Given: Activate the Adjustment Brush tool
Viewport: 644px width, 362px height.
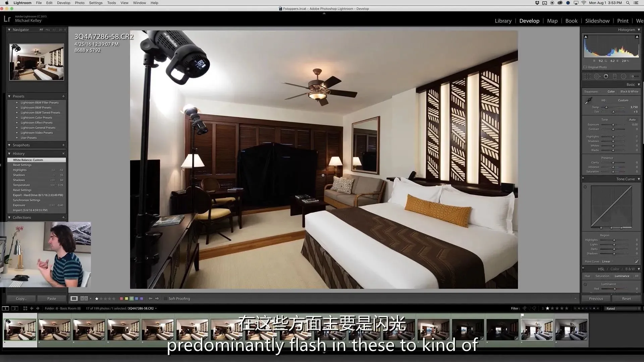Looking at the screenshot, I should (x=634, y=76).
